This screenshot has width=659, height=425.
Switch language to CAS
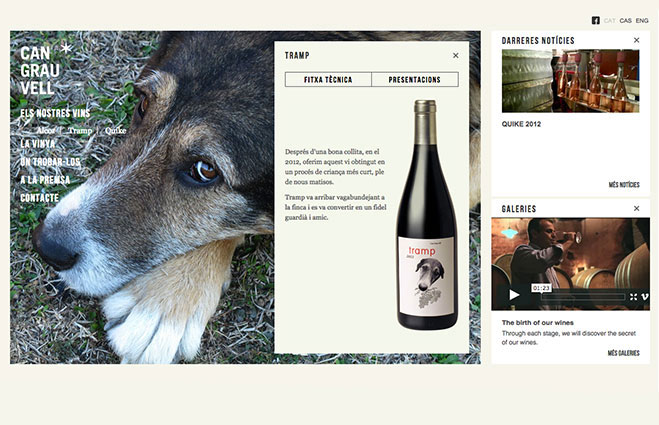[x=625, y=20]
